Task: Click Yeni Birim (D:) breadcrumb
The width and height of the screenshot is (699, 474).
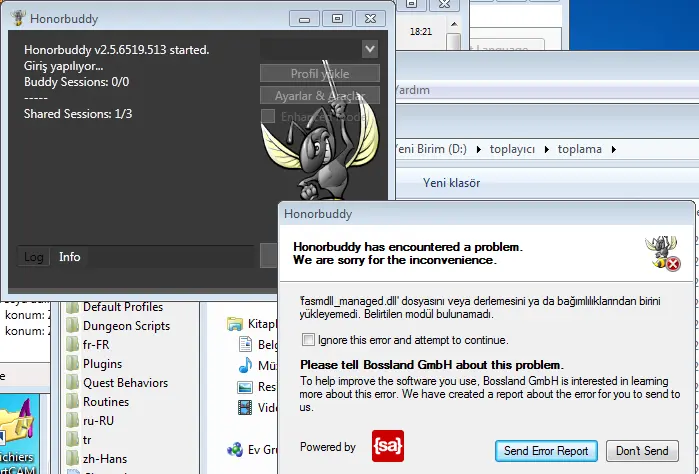Action: [431, 149]
